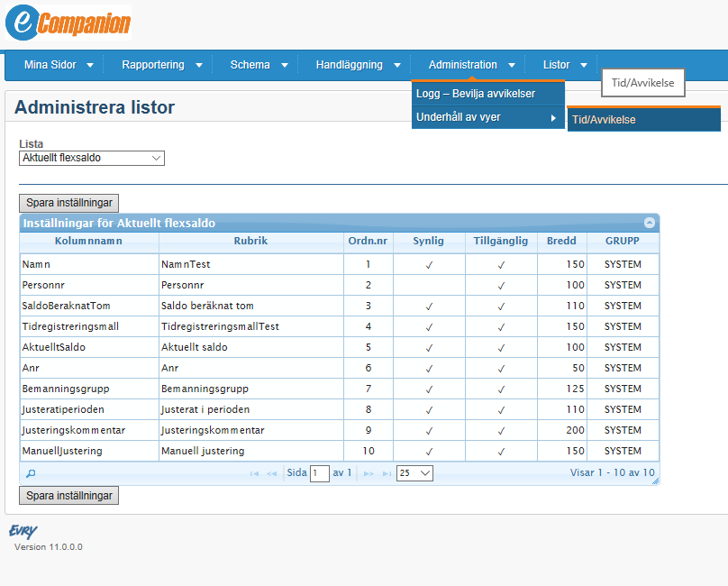728x586 pixels.
Task: Toggle Tillgänglig for the Personnr row
Action: (x=501, y=285)
